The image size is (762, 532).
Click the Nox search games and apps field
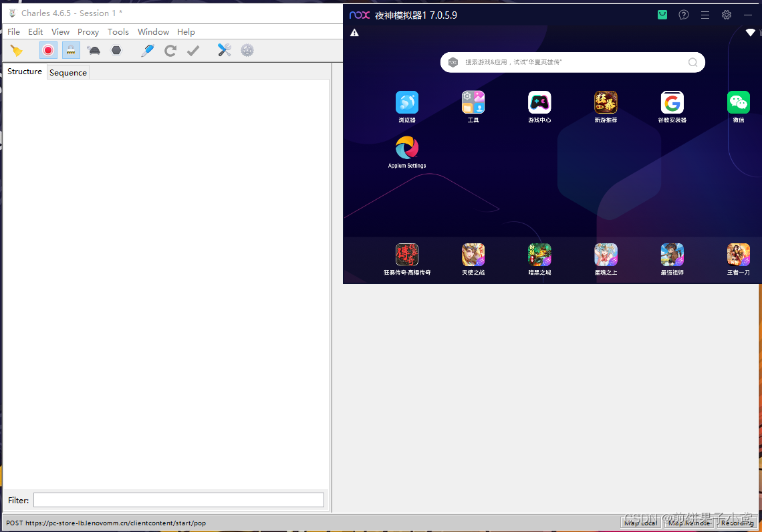pyautogui.click(x=572, y=62)
